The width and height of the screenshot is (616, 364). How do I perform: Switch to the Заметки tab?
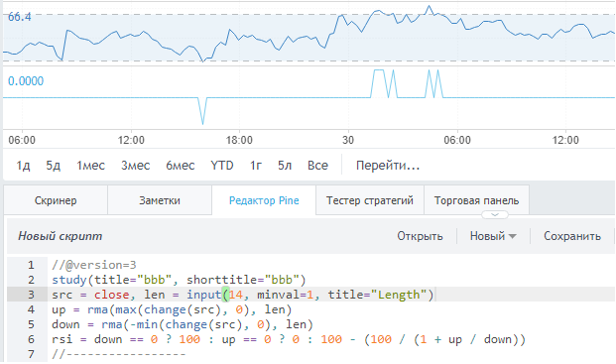[x=160, y=200]
